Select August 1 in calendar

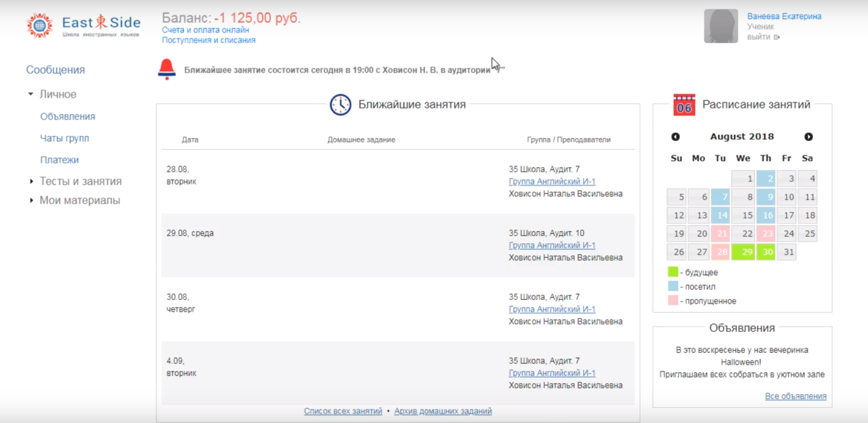(743, 179)
